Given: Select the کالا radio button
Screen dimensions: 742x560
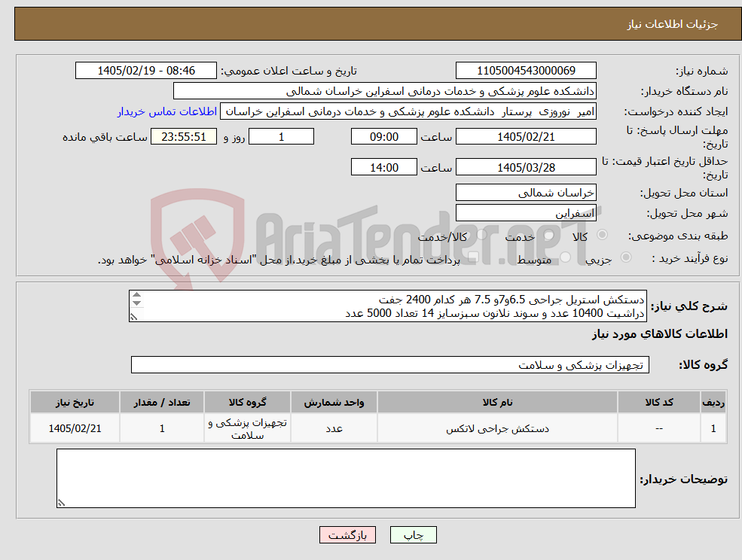Looking at the screenshot, I should 603,235.
